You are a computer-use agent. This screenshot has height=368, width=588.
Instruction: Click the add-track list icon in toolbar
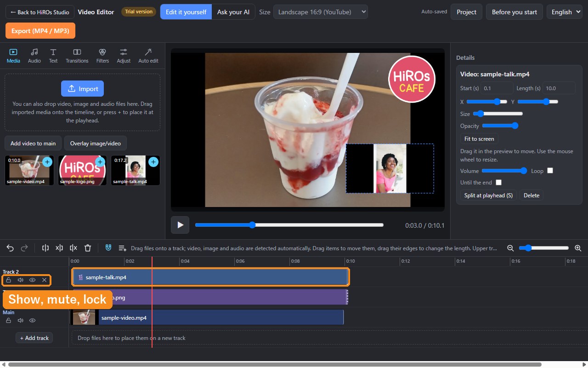click(x=123, y=248)
